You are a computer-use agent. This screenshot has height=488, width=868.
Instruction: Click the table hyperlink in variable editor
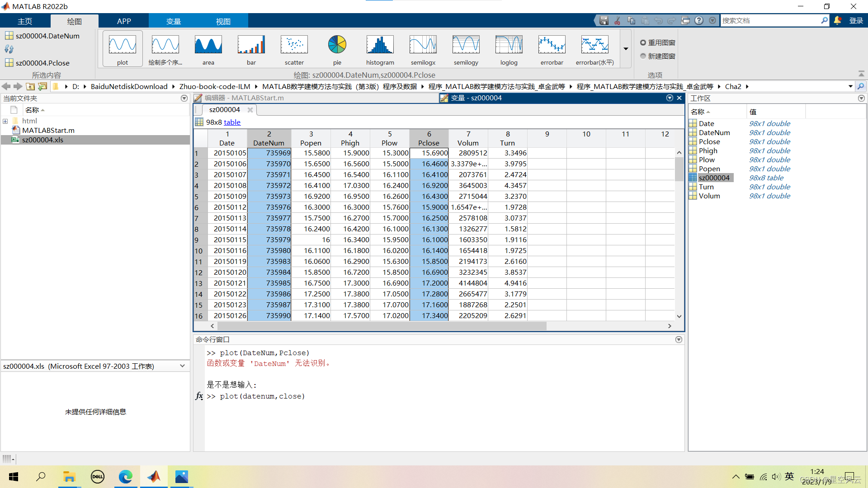[232, 122]
